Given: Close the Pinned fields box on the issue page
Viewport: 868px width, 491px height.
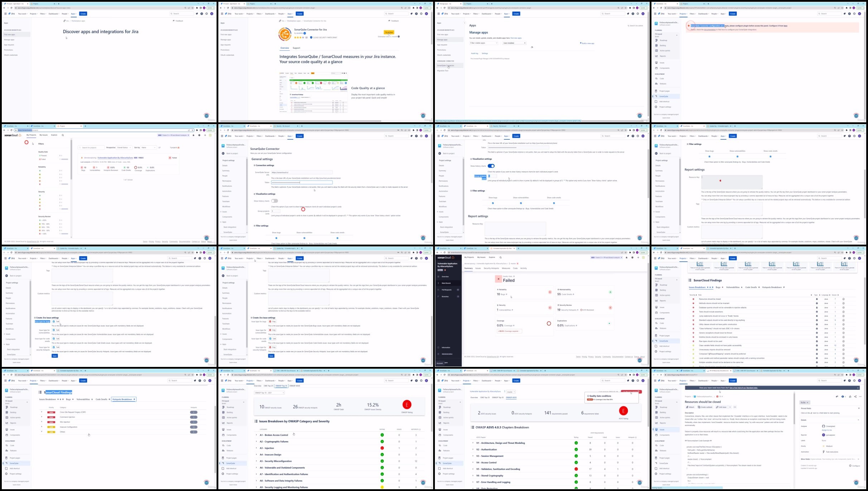Looking at the screenshot, I should [x=859, y=408].
